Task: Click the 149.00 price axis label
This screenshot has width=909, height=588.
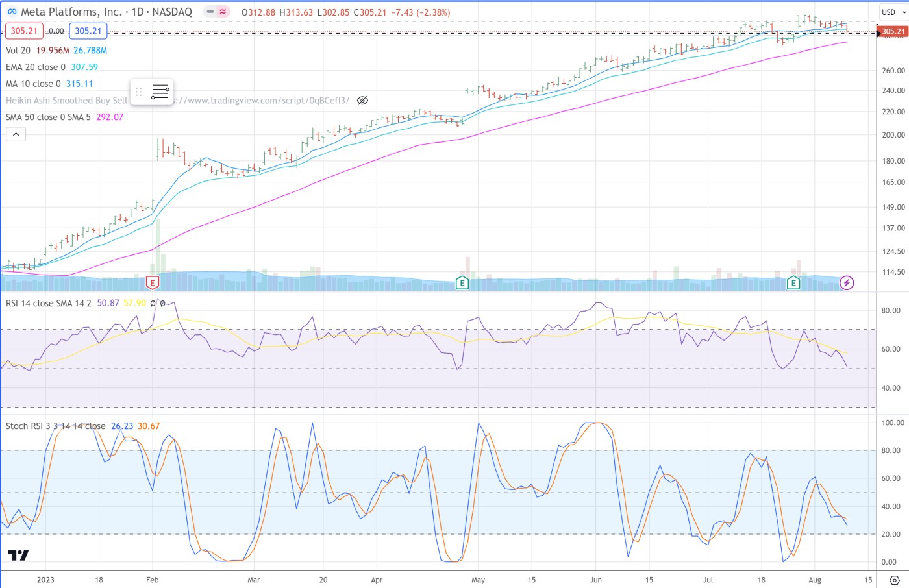Action: (x=893, y=207)
